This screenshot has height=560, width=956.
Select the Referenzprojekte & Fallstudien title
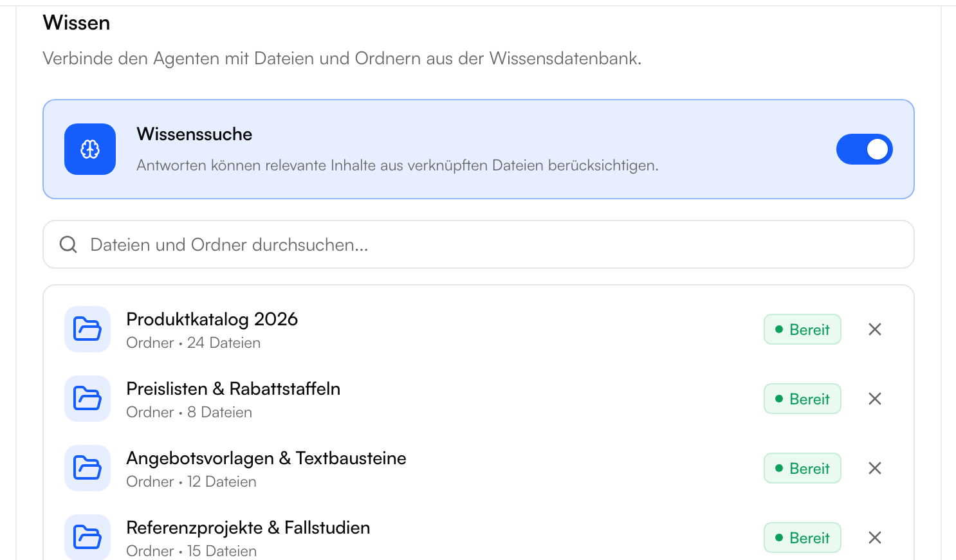pos(248,528)
